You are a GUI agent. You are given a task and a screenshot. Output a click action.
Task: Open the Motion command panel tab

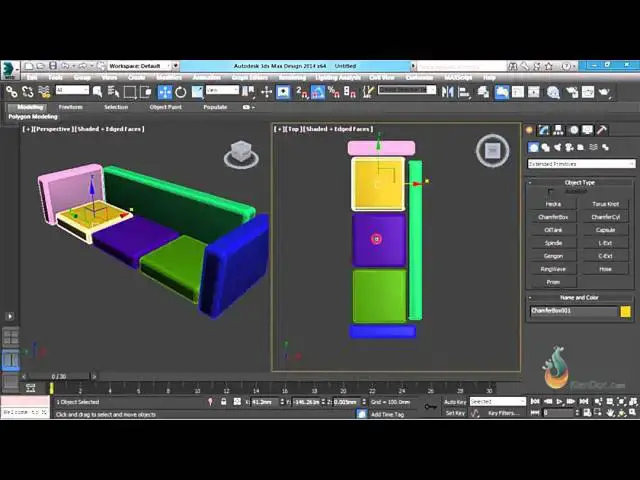coord(573,130)
